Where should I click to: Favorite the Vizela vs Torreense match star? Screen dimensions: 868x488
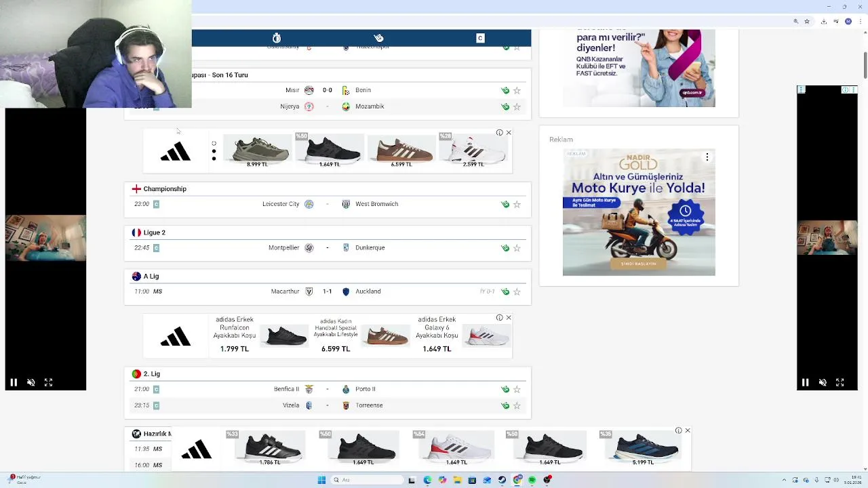pos(517,405)
